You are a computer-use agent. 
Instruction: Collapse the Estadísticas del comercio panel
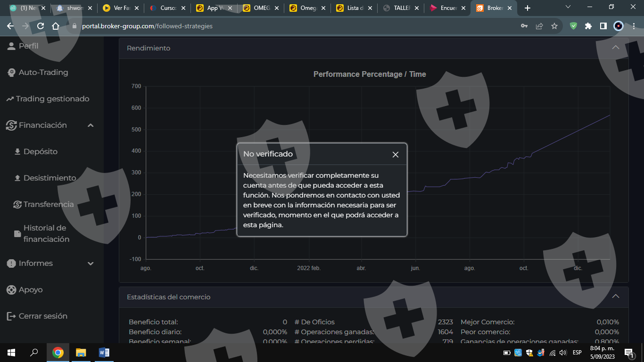(x=615, y=296)
